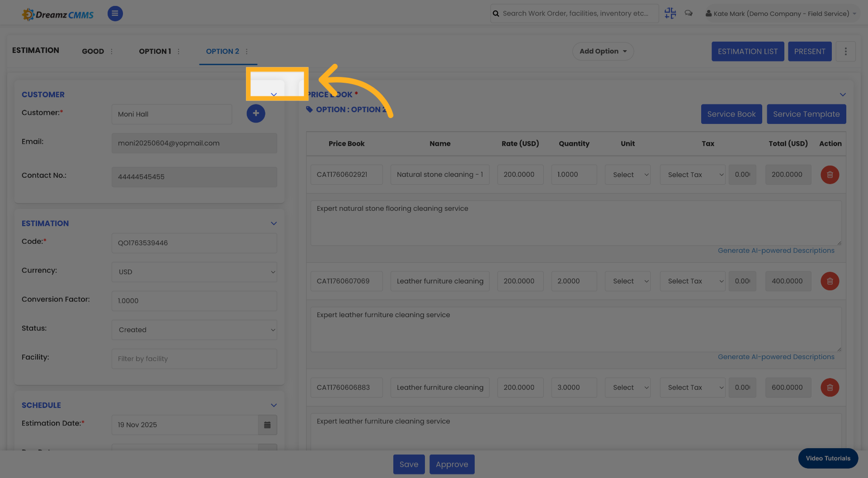Open the Estimation Date calendar picker

tap(267, 425)
